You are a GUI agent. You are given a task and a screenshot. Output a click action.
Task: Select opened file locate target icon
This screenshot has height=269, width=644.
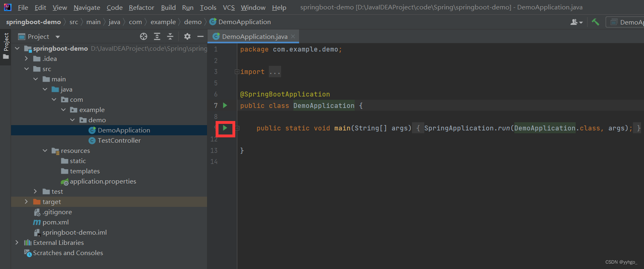click(144, 36)
